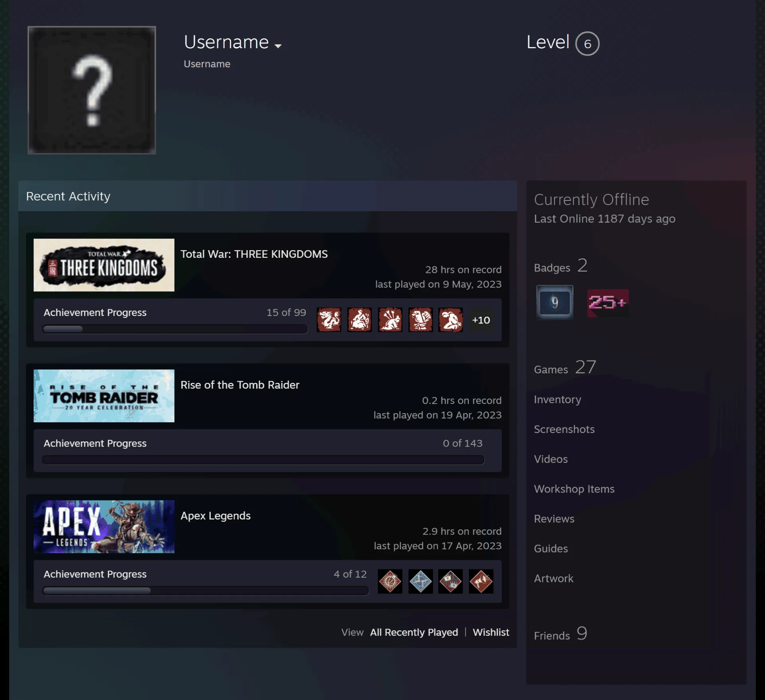Click 'Last Online 1187 days ago' text

tap(604, 219)
